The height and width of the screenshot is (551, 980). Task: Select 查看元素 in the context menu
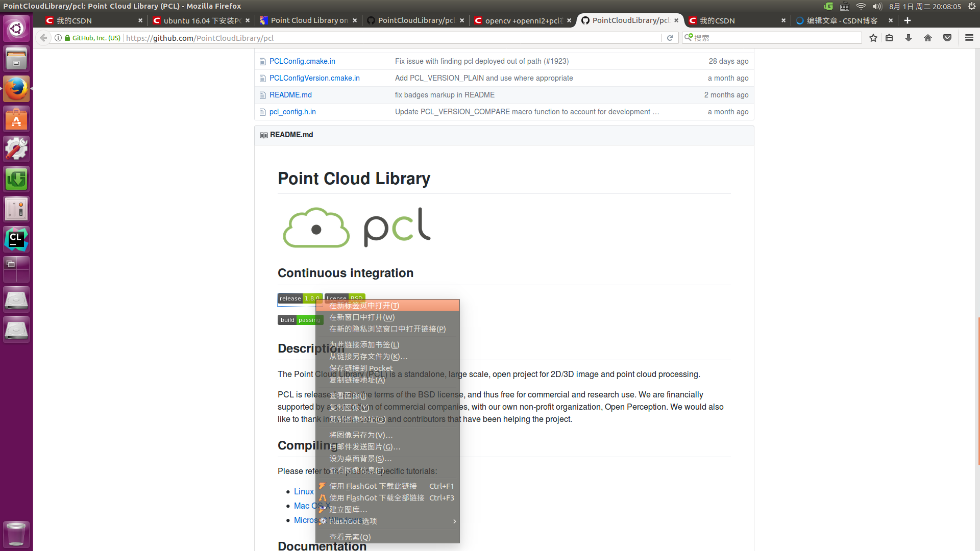point(350,537)
